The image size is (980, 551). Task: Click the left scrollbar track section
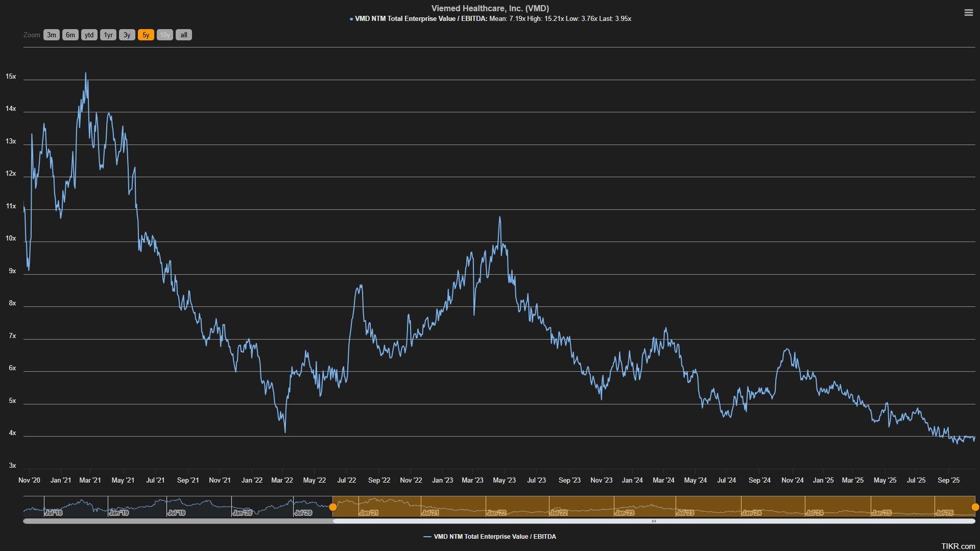point(178,521)
